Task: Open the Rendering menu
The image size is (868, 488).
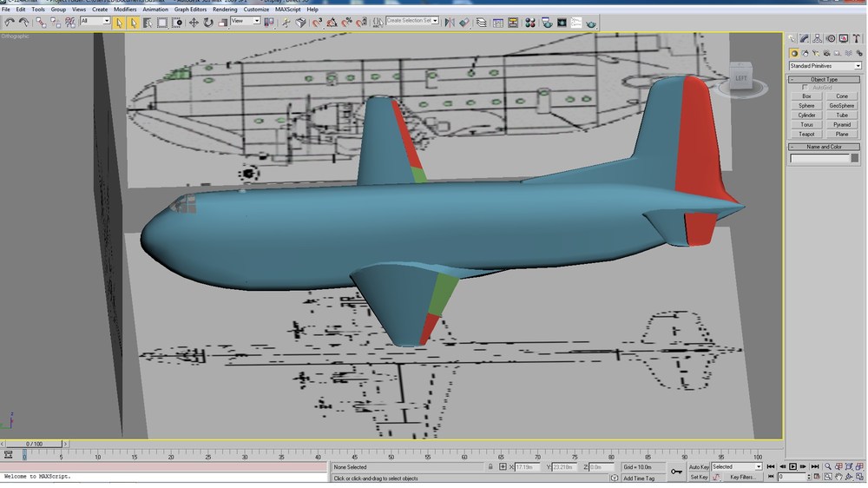Action: [x=225, y=10]
